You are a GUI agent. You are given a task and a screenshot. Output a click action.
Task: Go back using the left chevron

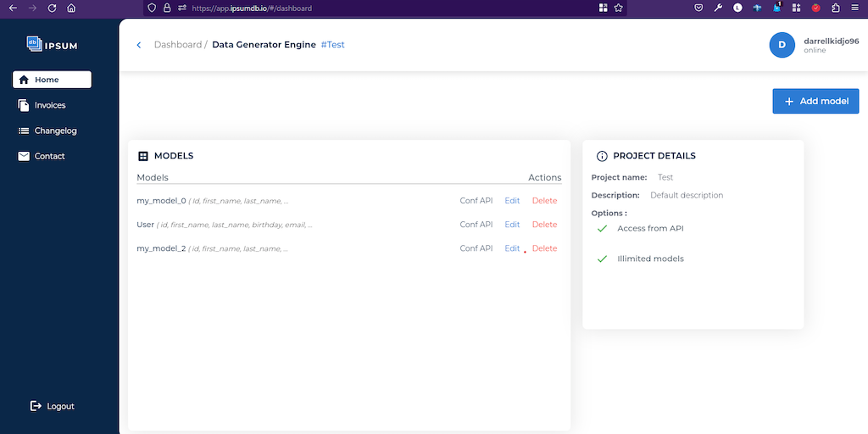[x=139, y=45]
